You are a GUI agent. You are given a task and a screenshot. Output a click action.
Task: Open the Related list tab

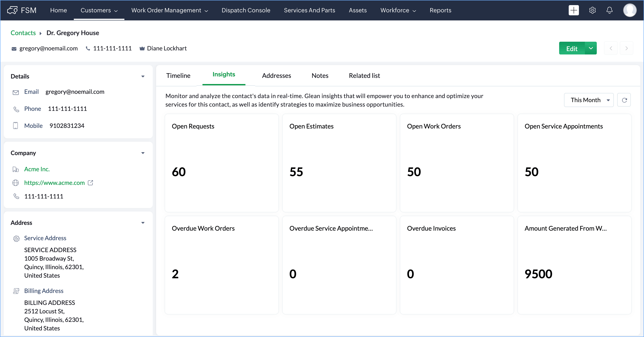point(364,76)
